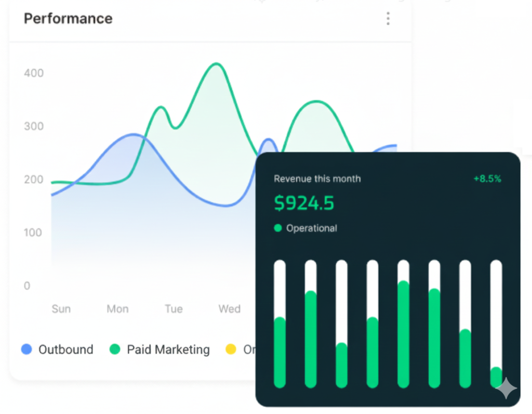
Task: Toggle the Outbound legend blue dot
Action: 26,350
